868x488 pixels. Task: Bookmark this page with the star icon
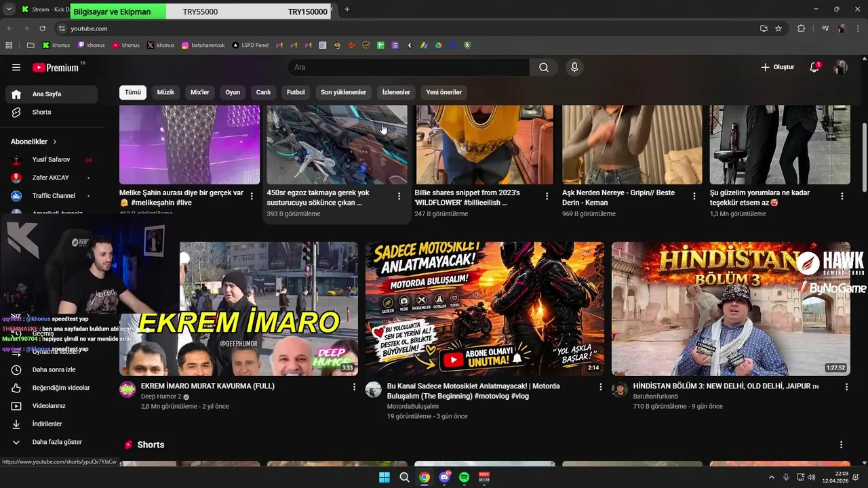click(x=778, y=28)
